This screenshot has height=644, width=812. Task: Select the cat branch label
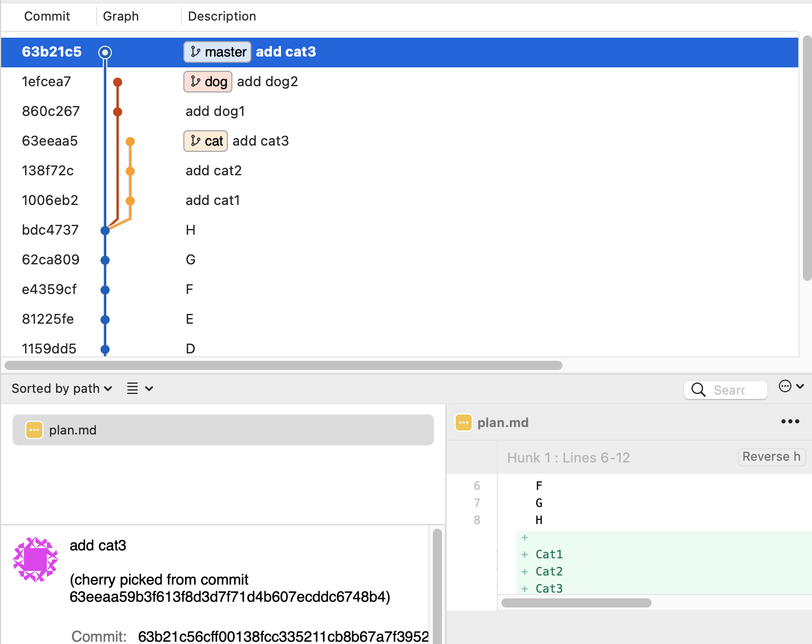pos(206,141)
